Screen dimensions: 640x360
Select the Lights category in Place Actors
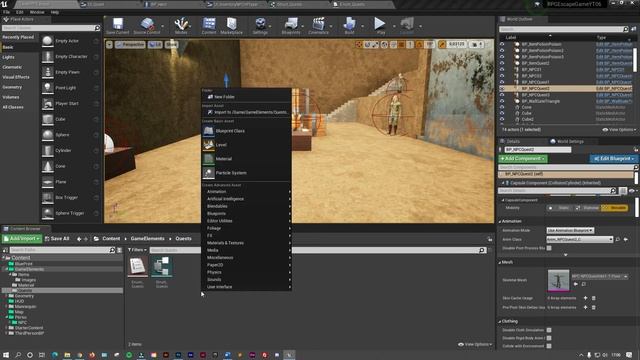coord(9,57)
